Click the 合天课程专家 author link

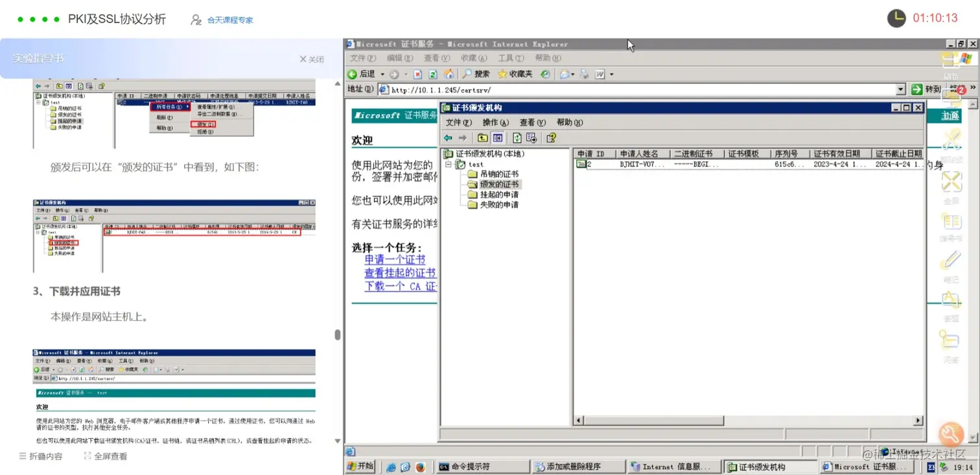(230, 20)
